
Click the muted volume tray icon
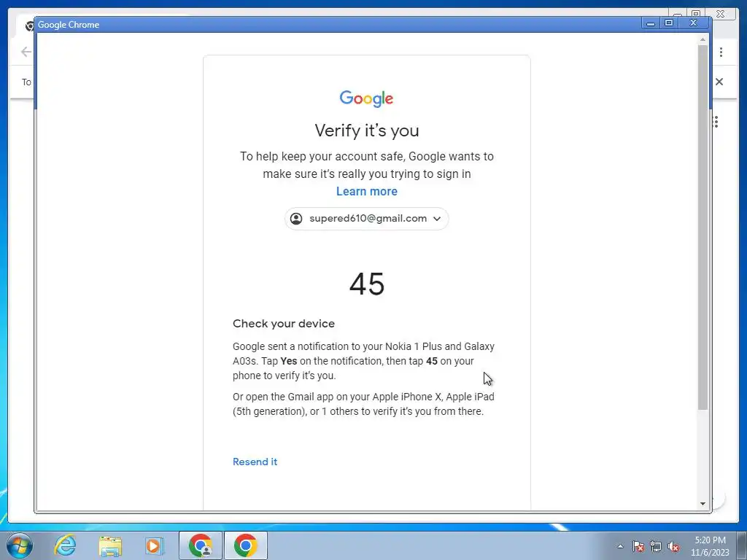tap(673, 546)
